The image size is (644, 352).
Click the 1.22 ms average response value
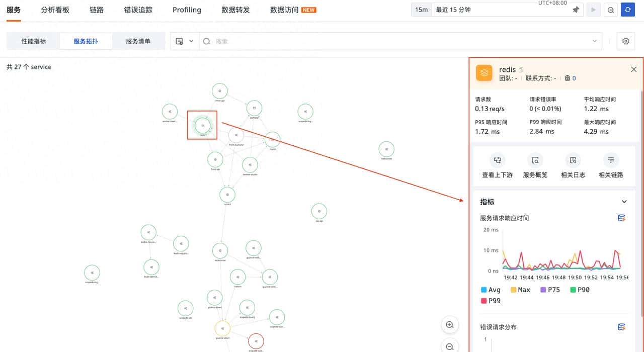coord(596,109)
